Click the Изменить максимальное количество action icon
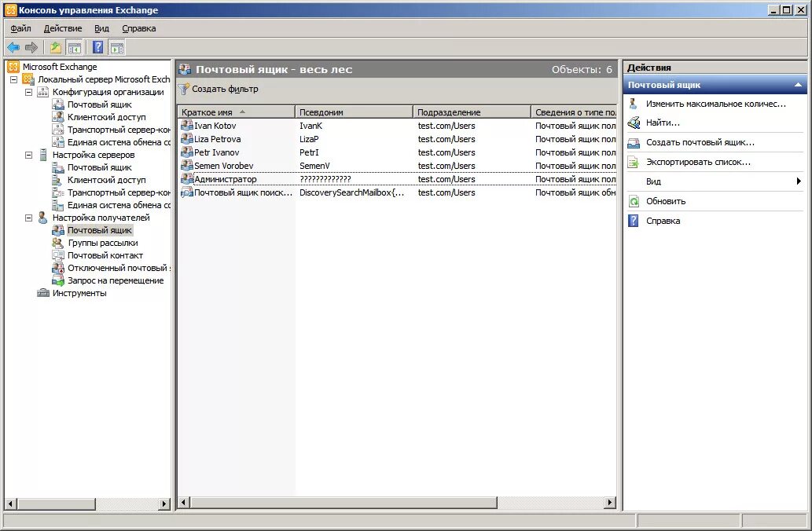 (634, 104)
